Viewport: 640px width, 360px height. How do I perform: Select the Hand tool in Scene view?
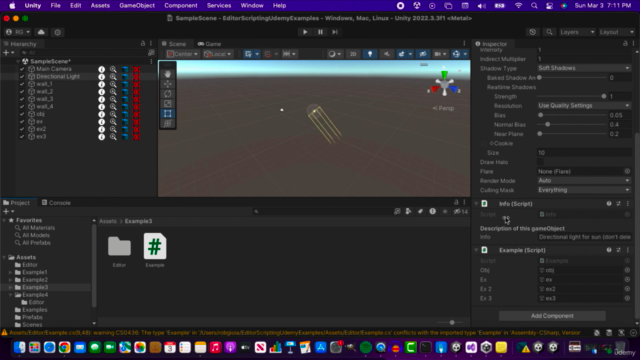coord(167,74)
